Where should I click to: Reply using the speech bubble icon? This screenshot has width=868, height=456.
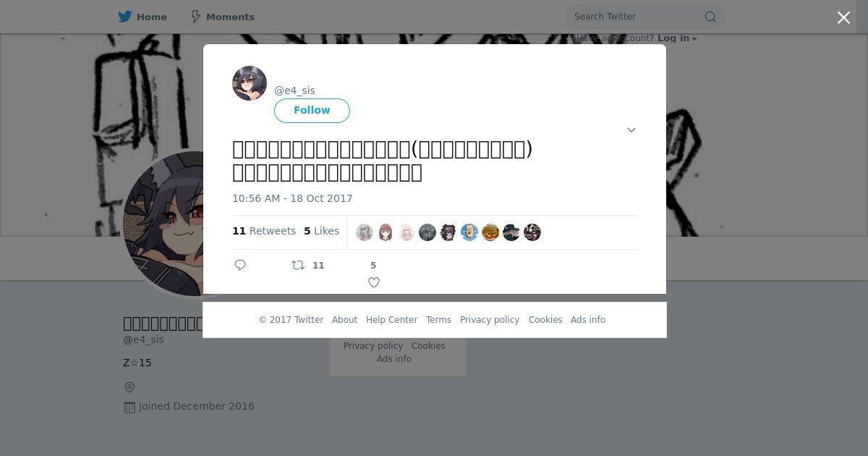240,265
